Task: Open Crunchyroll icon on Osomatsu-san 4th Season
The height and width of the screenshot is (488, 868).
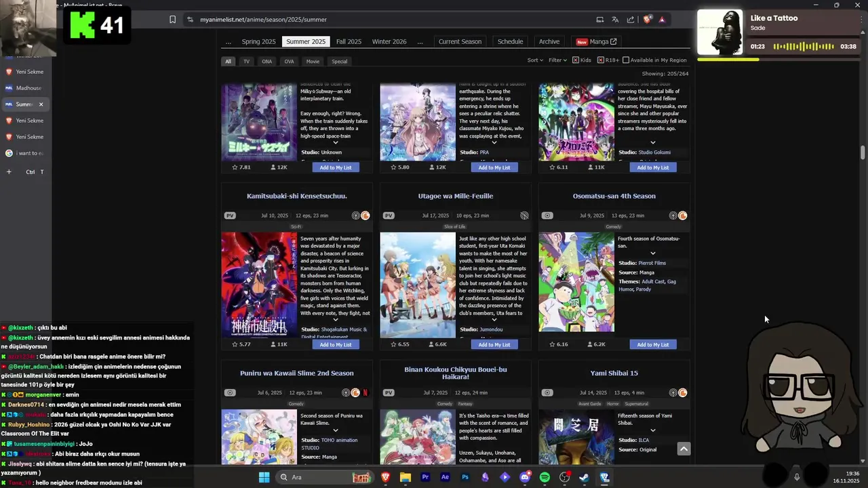Action: click(682, 216)
